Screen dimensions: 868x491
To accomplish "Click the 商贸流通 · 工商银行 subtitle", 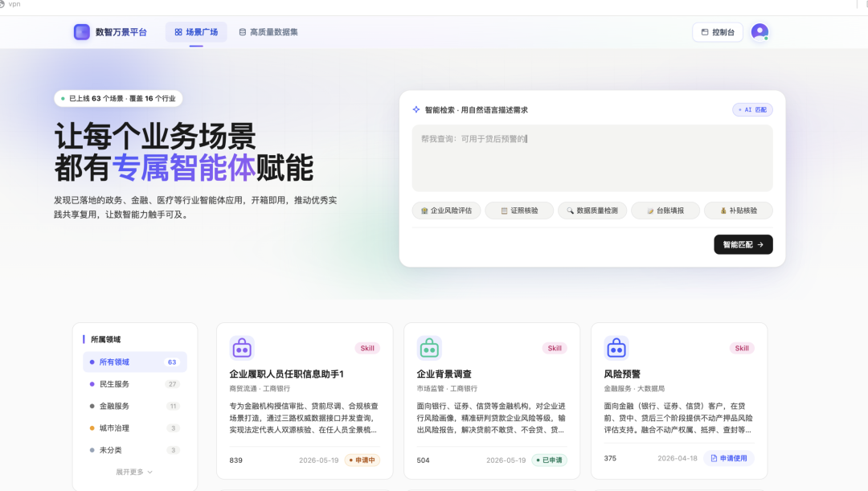I will tap(260, 389).
